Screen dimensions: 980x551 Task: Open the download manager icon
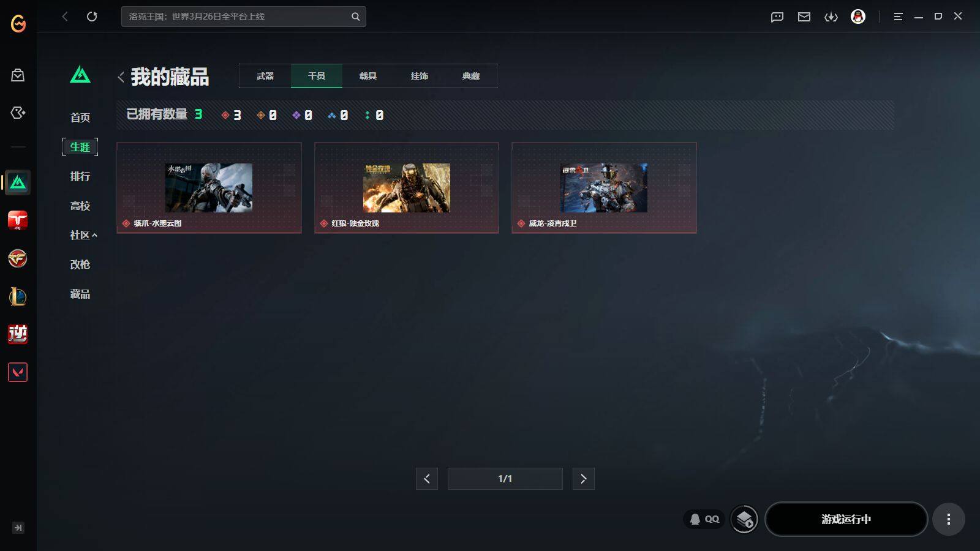point(831,17)
